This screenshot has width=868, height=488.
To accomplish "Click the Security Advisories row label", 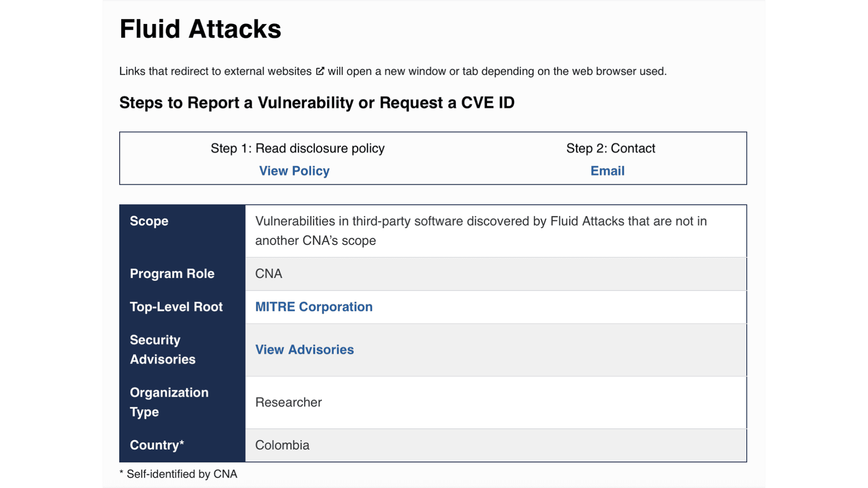I will click(163, 350).
